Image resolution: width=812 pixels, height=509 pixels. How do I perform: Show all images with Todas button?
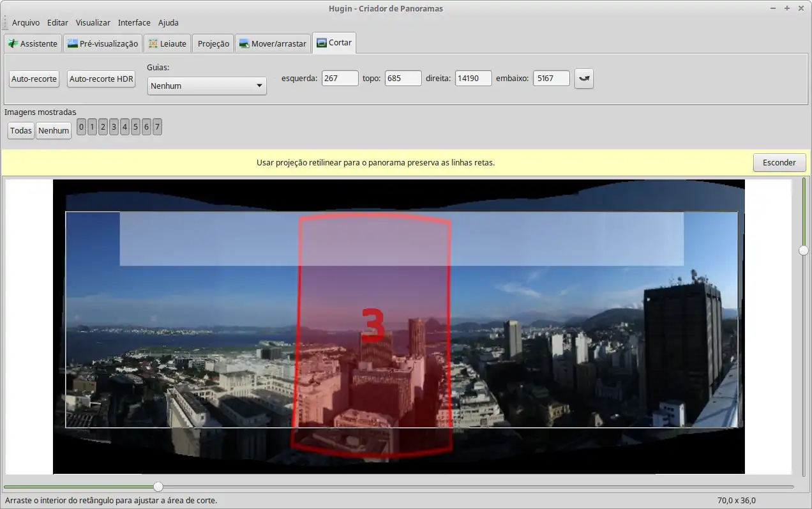coord(21,130)
